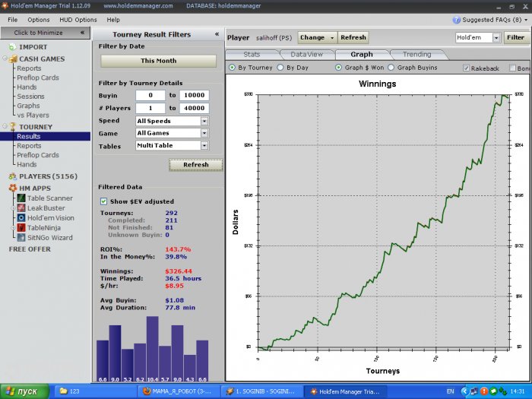The height and width of the screenshot is (399, 532).
Task: Select the By Day radio button
Action: coord(280,68)
